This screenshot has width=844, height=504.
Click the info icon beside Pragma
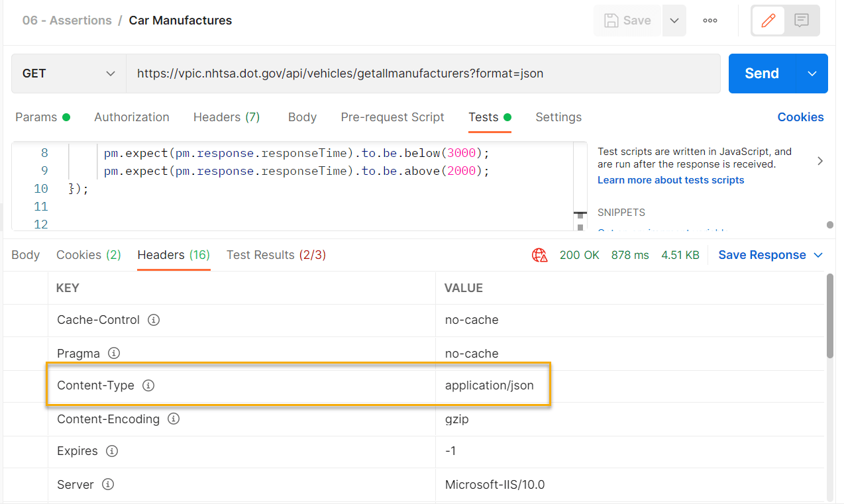click(114, 354)
